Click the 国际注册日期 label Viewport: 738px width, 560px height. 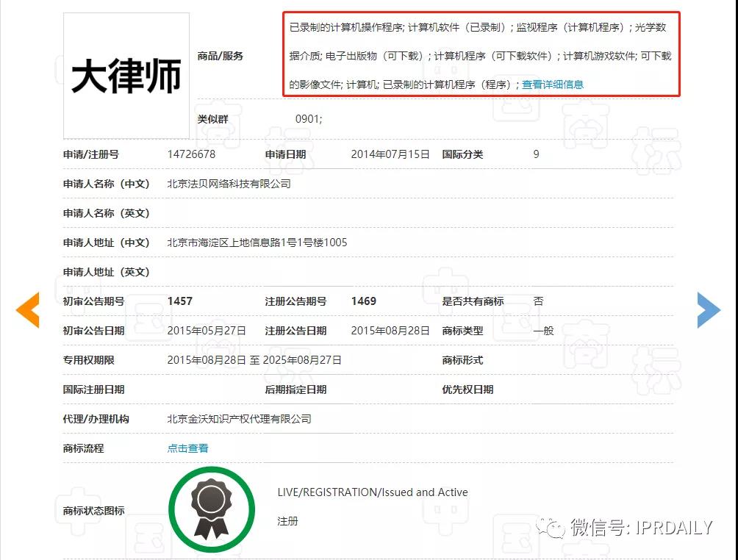pos(93,390)
